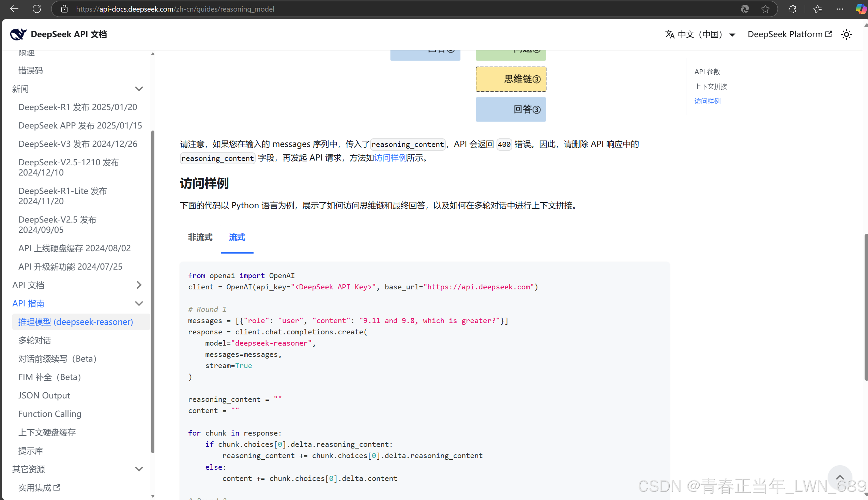
Task: Switch to the 非流式 code tab
Action: (200, 237)
